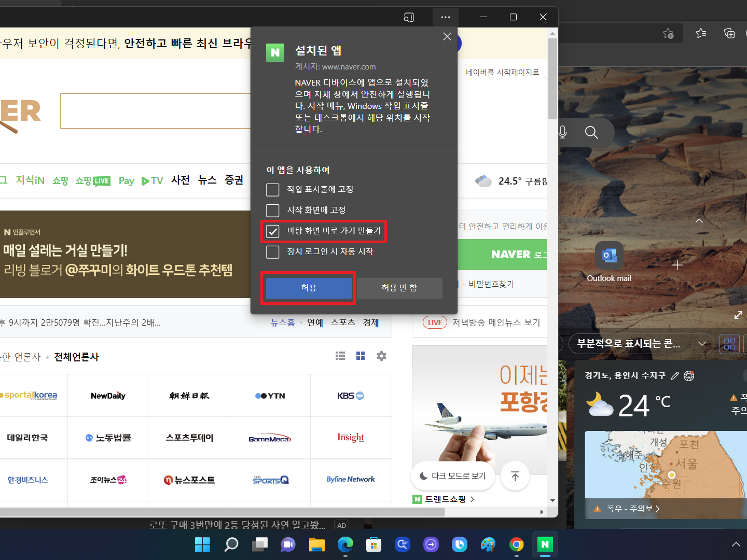
Task: Open the Pay menu item
Action: point(127,180)
